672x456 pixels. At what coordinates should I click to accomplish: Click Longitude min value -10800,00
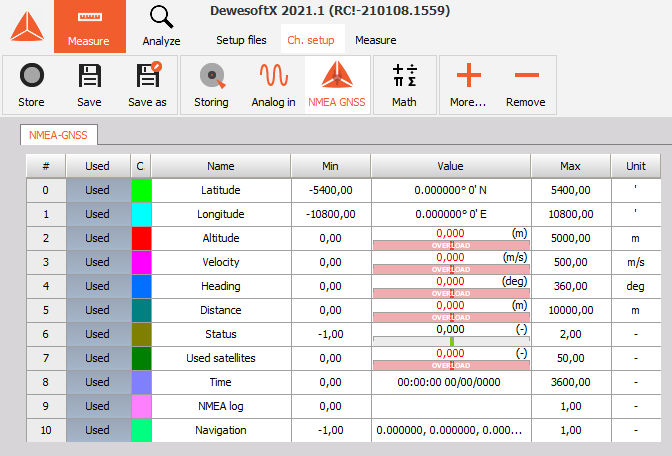[x=330, y=214]
